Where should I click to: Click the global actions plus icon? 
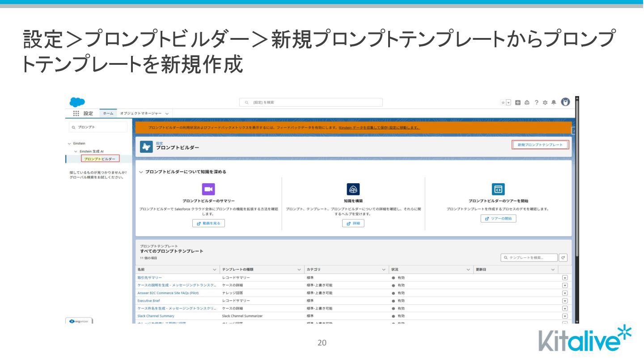point(518,102)
